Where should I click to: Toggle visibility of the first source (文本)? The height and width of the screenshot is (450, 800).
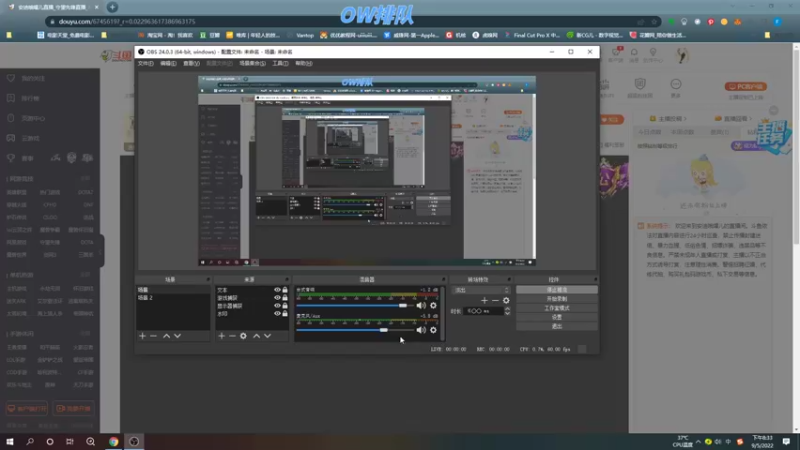[277, 290]
